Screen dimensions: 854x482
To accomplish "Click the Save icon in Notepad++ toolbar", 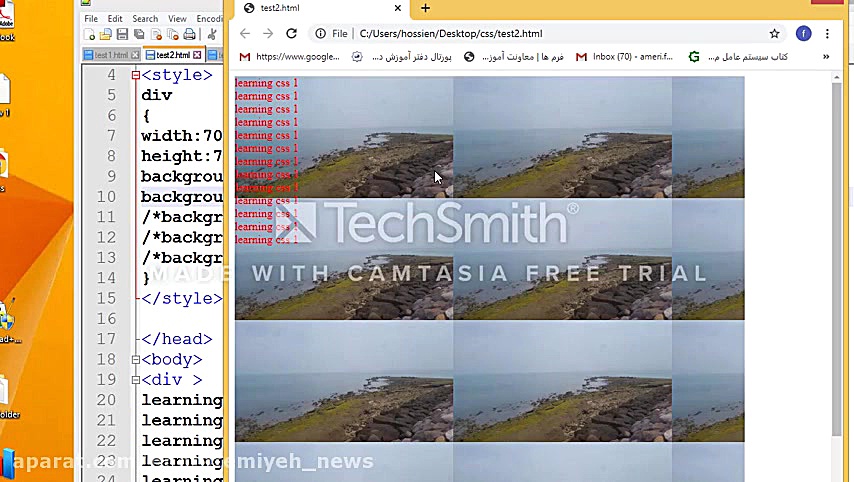I will click(123, 35).
